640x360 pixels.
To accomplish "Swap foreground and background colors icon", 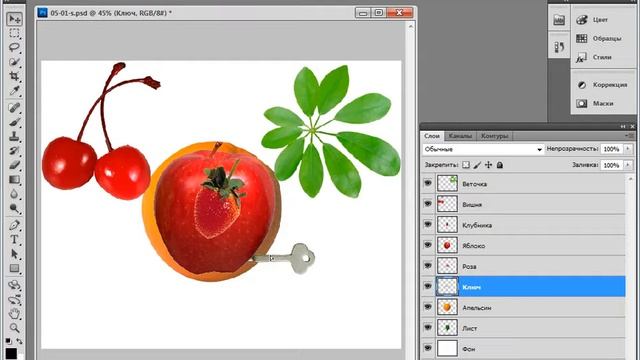I will click(x=19, y=340).
